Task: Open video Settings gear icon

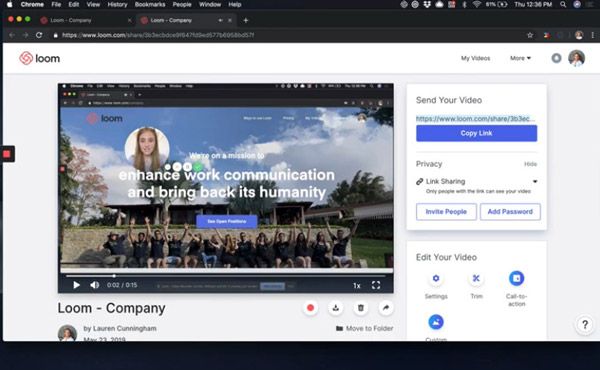Action: pyautogui.click(x=436, y=279)
